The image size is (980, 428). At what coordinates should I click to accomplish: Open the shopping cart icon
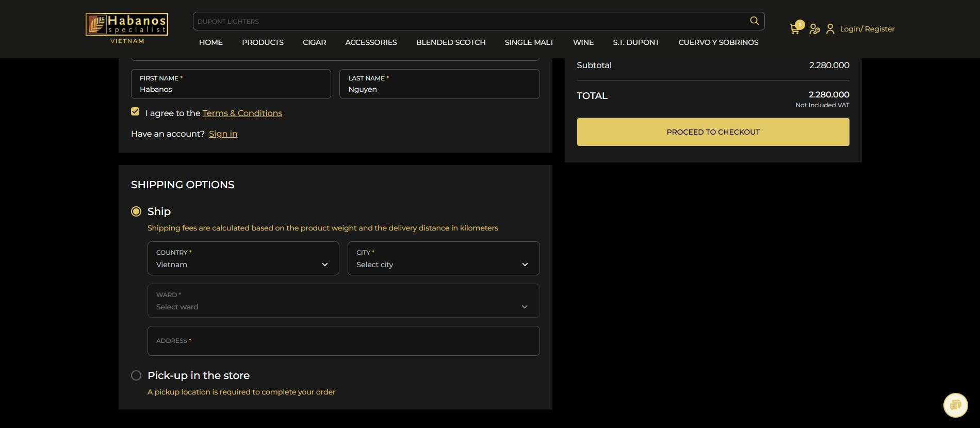click(x=795, y=29)
